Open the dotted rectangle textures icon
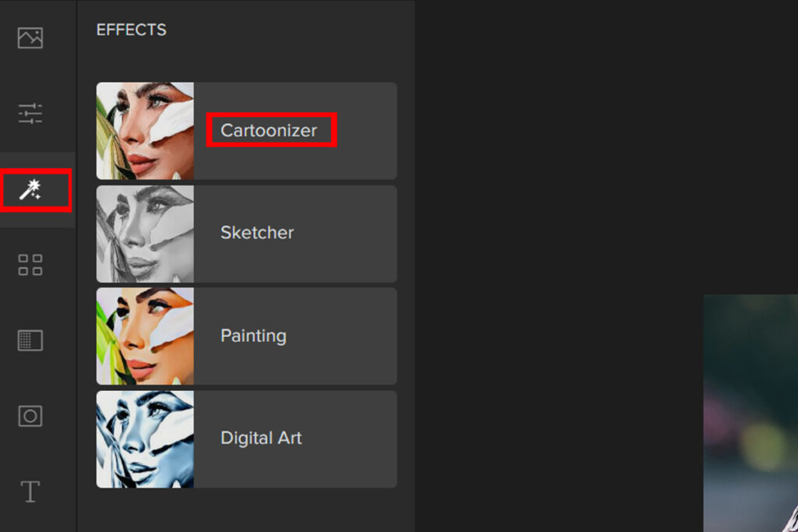This screenshot has height=532, width=798. [30, 340]
